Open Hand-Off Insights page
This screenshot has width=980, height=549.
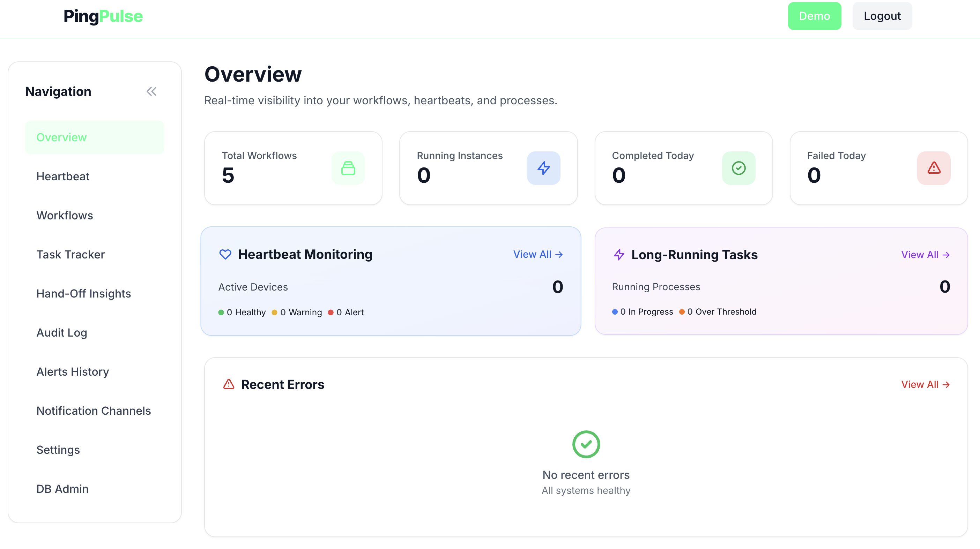pos(84,294)
